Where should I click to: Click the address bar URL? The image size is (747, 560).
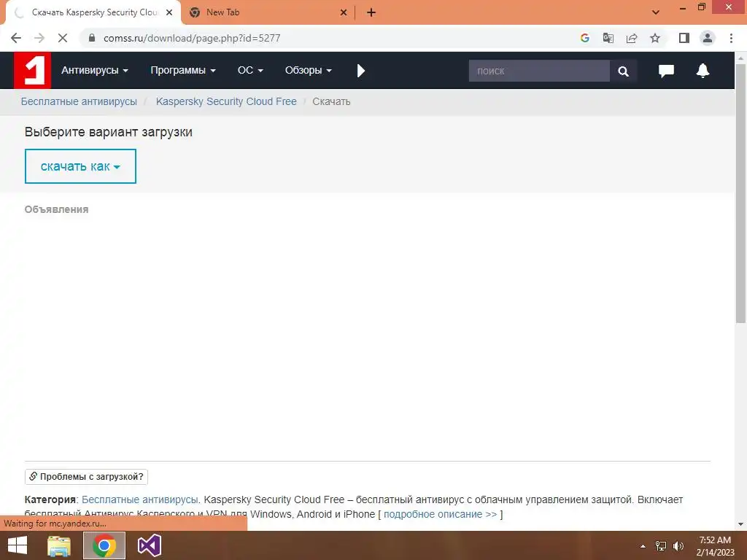pos(192,38)
